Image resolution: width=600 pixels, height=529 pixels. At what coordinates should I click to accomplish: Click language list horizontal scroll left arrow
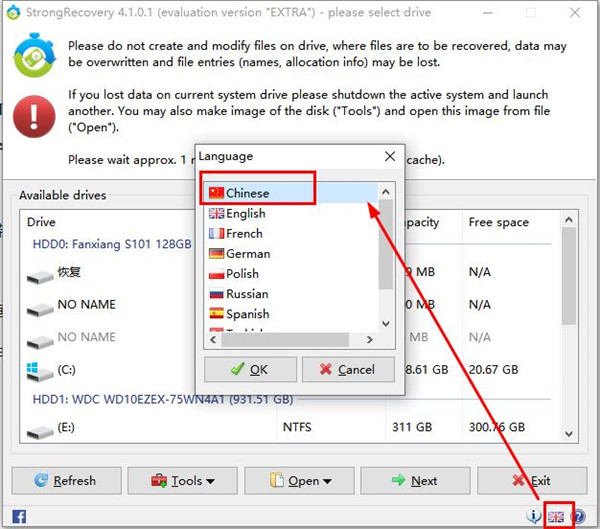coord(213,340)
